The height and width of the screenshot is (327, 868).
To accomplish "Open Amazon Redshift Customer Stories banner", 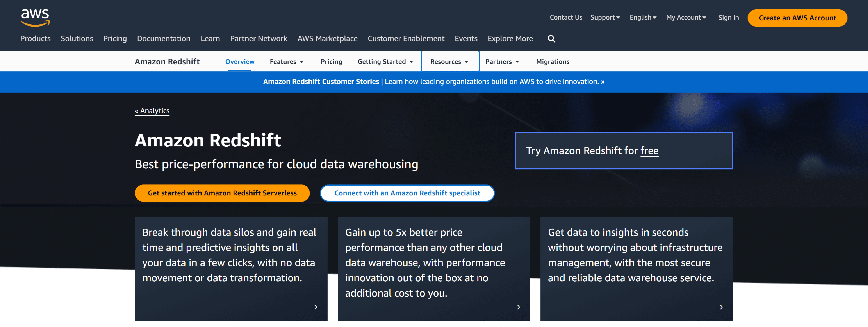I will point(434,81).
